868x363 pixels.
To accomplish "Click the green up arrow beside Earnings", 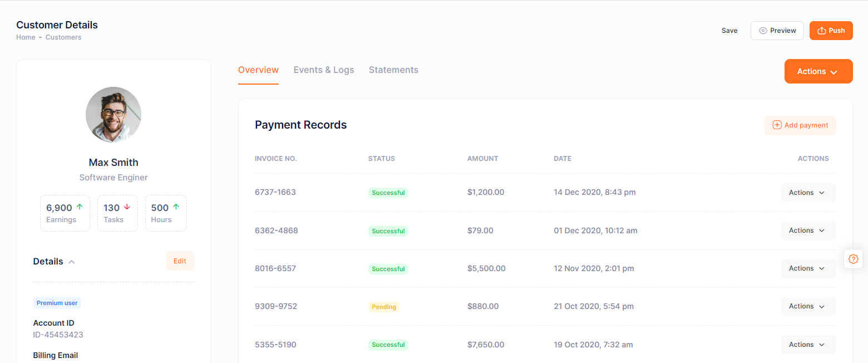I will 80,207.
